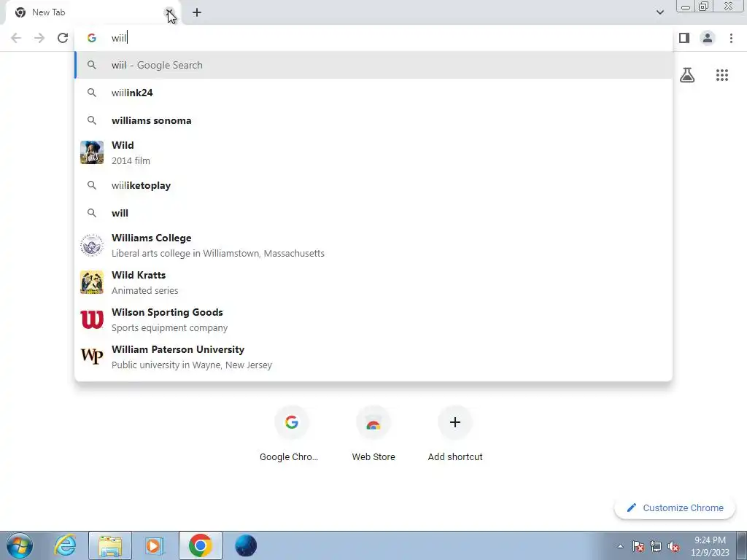Open the Windows Start orb
The width and height of the screenshot is (747, 560).
pyautogui.click(x=20, y=545)
